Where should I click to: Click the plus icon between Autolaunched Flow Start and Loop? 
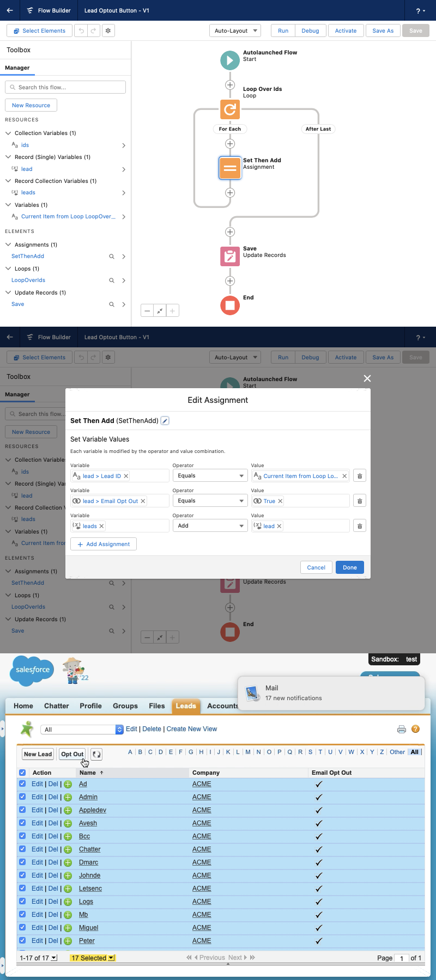230,85
